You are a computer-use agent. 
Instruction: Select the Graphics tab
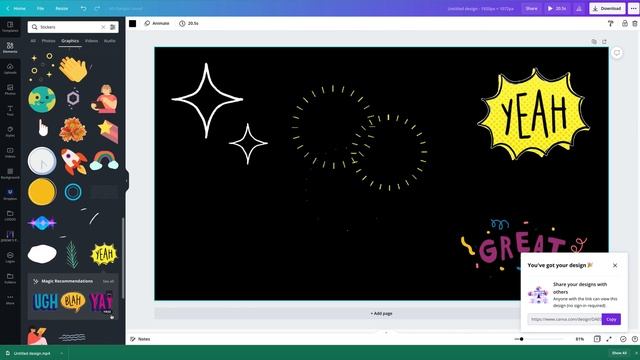(70, 41)
